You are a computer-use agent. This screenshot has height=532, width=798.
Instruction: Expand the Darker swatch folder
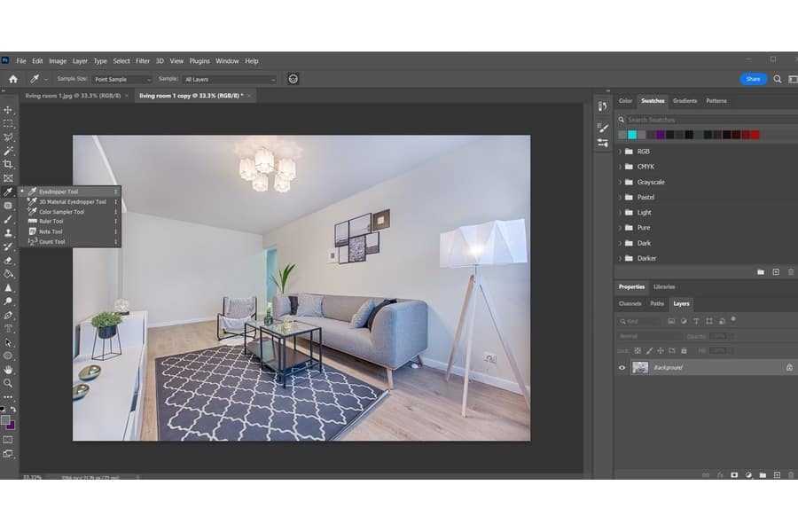620,259
